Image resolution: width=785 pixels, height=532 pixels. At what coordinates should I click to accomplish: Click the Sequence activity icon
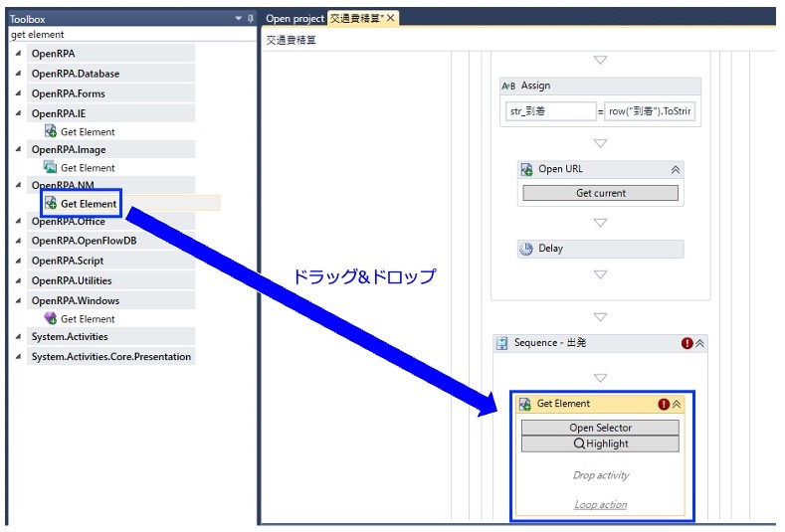point(501,343)
